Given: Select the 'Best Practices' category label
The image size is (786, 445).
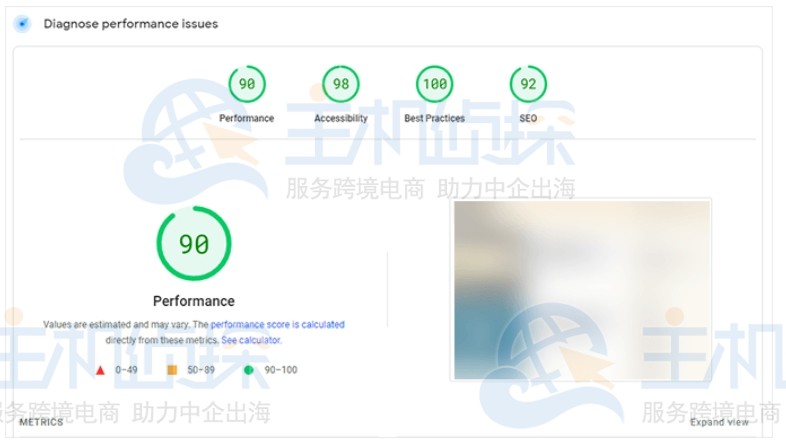Looking at the screenshot, I should click(435, 118).
